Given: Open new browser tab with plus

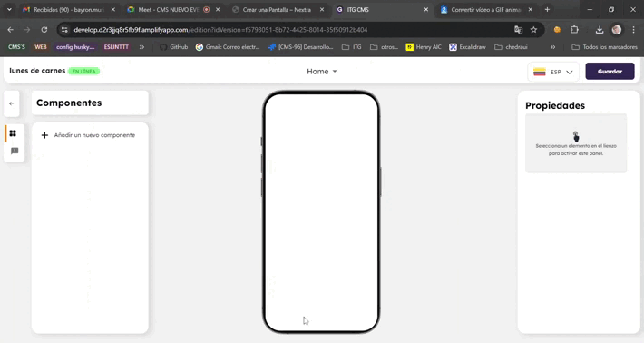Looking at the screenshot, I should click(547, 9).
